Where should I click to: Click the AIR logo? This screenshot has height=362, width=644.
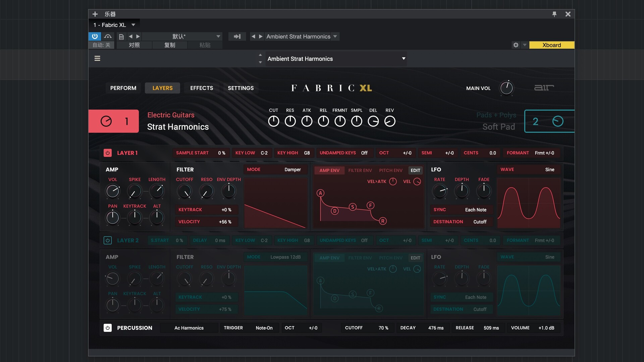544,88
